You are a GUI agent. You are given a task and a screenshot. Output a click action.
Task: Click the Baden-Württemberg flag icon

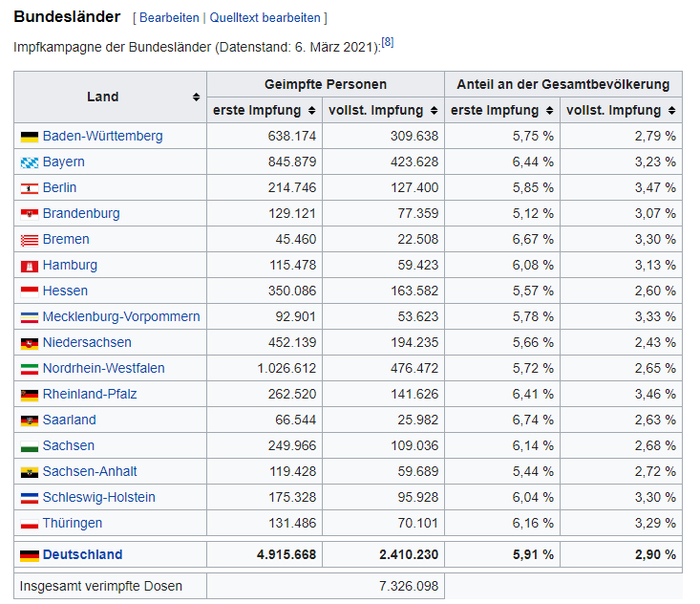pyautogui.click(x=29, y=137)
